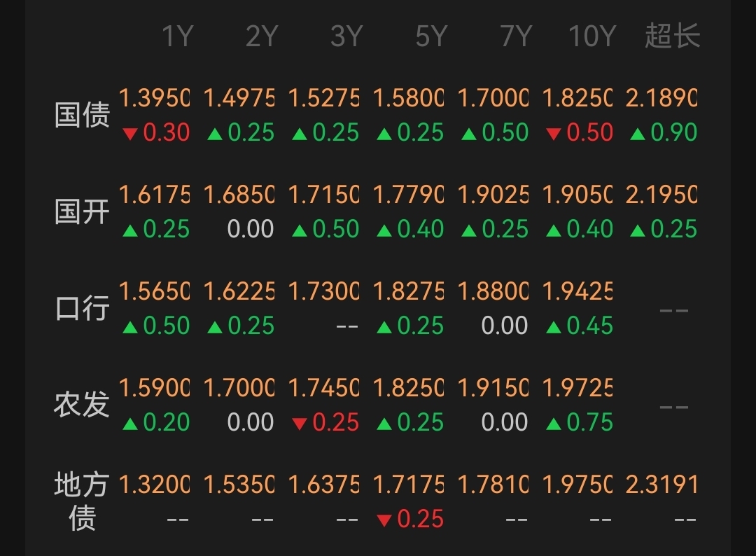Click the red down arrow under 国债 1Y
The width and height of the screenshot is (756, 556).
(129, 133)
